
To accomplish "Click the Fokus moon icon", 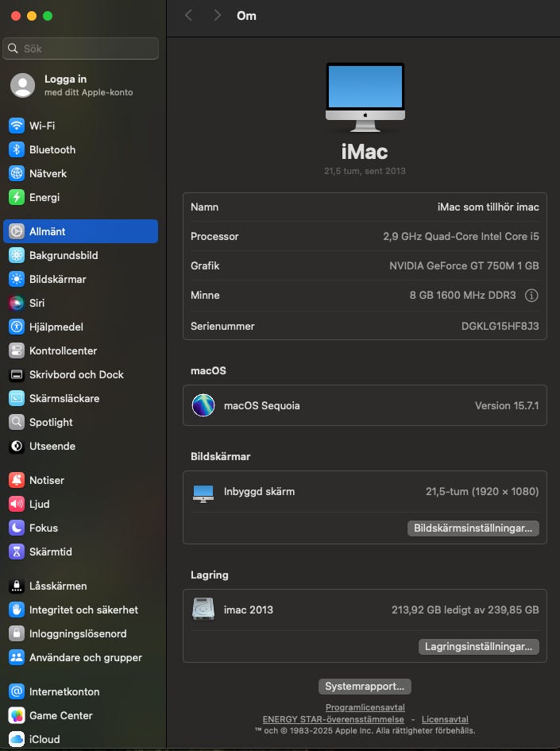I will tap(17, 528).
